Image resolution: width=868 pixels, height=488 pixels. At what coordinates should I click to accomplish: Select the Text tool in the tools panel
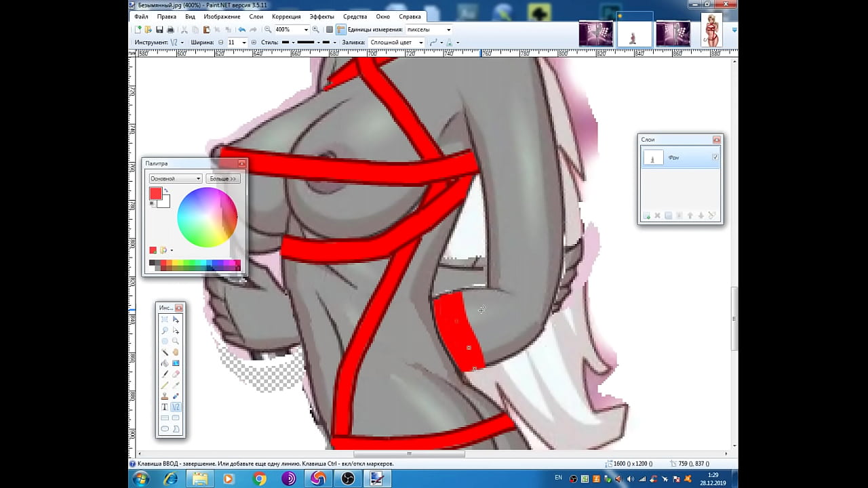165,407
